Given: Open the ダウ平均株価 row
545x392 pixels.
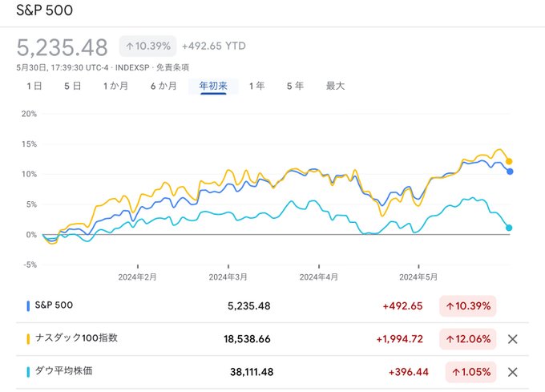Looking at the screenshot, I should pos(272,372).
